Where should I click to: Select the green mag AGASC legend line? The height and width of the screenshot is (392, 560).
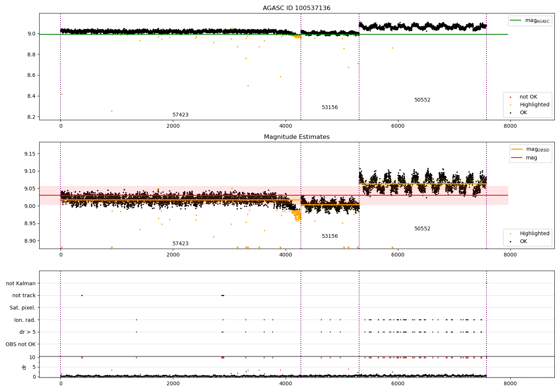coord(516,20)
